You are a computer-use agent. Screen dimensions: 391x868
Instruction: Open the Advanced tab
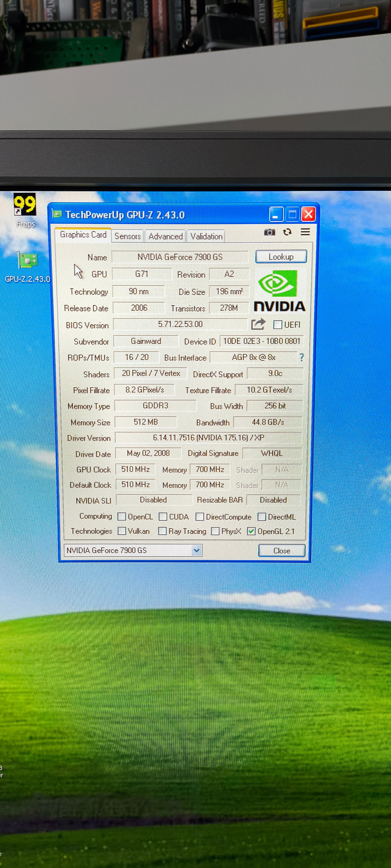point(165,236)
